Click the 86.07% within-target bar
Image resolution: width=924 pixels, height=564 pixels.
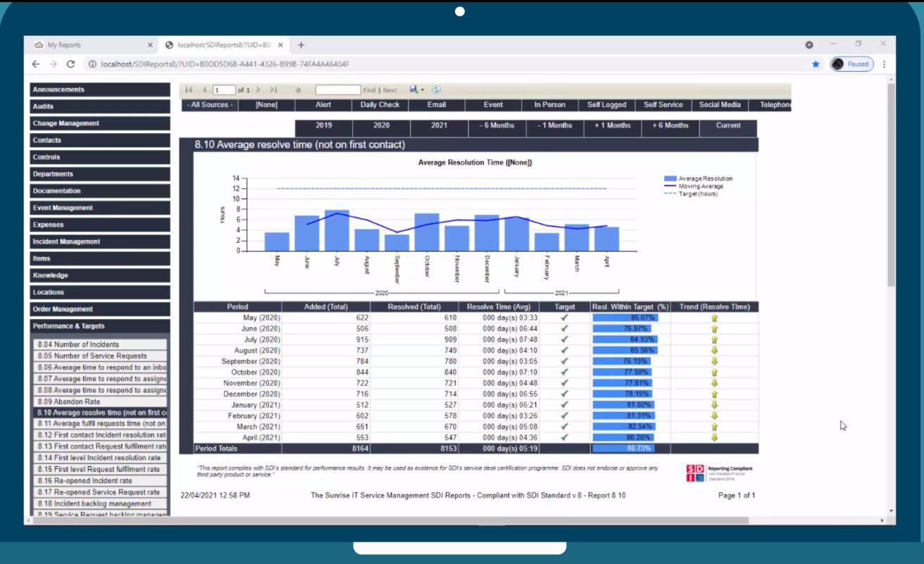point(625,318)
